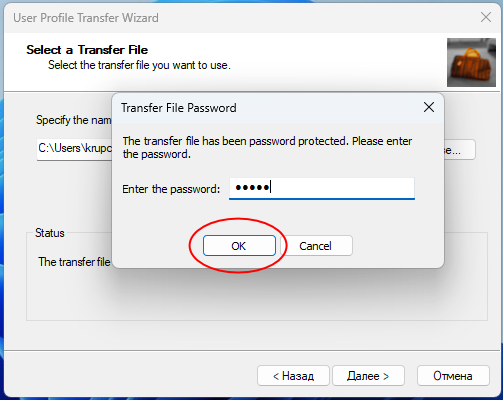
Task: Click the Select the transfer file subtitle
Action: [x=139, y=65]
